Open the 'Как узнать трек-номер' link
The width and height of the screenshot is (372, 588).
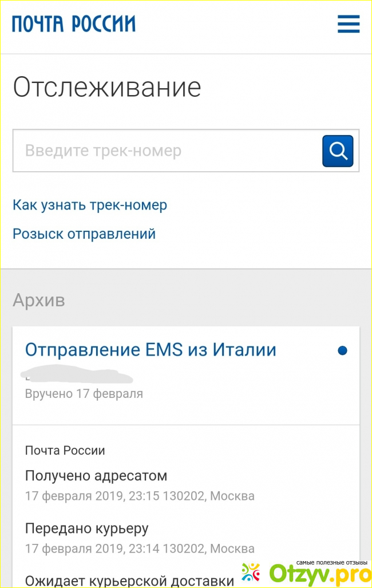tap(90, 205)
